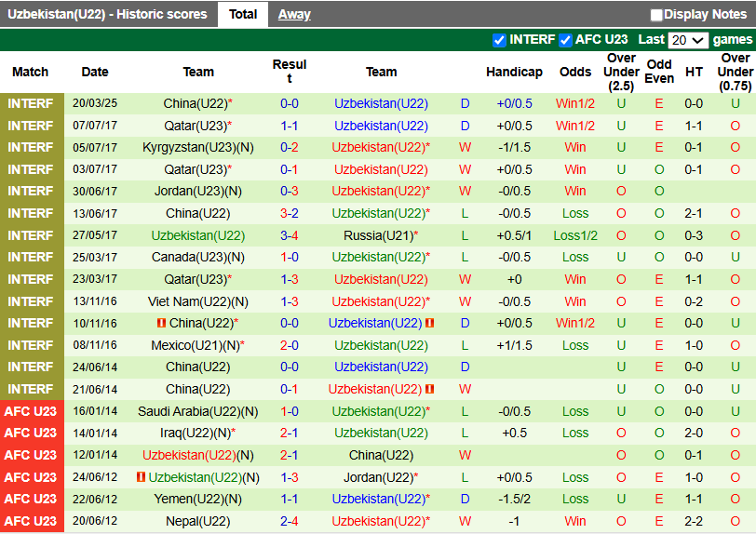This screenshot has width=756, height=534.
Task: Open 3-2 result of 13/06/17 match
Action: 290,213
